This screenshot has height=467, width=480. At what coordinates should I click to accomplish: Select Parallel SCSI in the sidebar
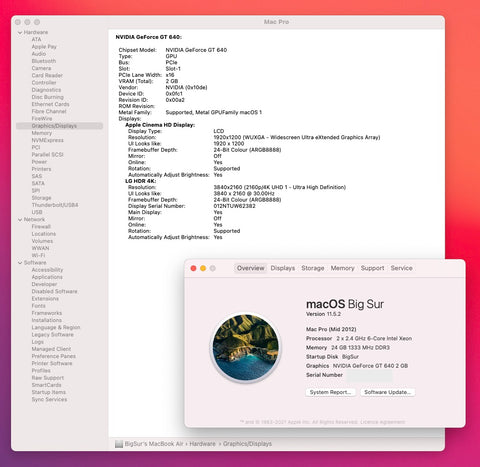click(x=47, y=155)
